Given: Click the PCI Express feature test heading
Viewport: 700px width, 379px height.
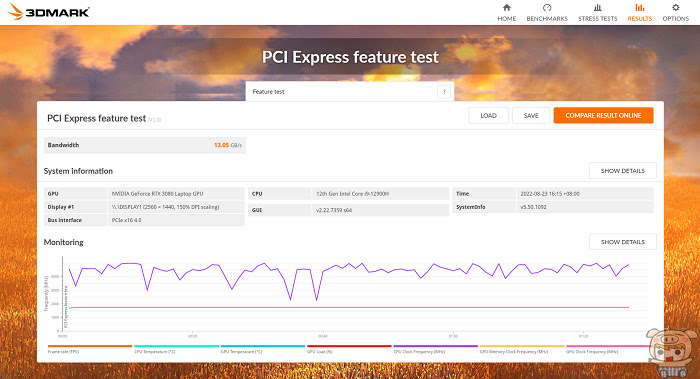Looking at the screenshot, I should tap(350, 57).
